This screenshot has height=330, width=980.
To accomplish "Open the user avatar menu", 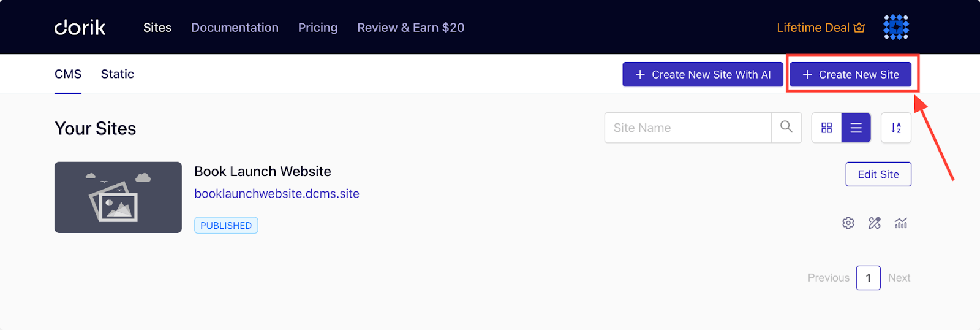I will click(895, 27).
